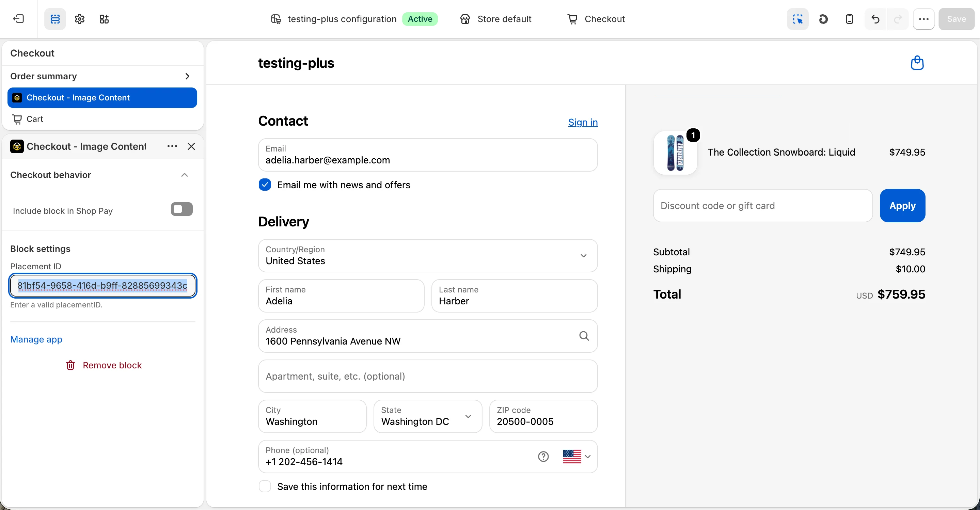The height and width of the screenshot is (510, 980).
Task: Open the settings gear icon
Action: 80,19
